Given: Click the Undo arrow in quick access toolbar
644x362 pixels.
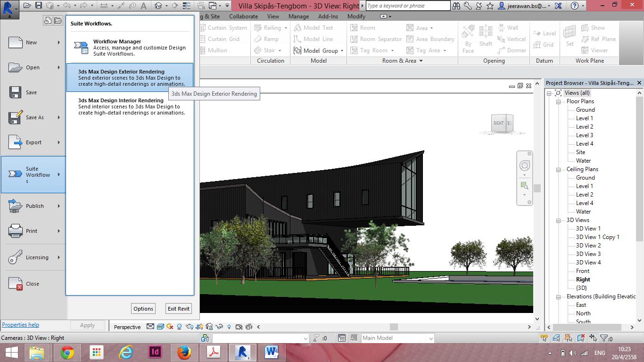Looking at the screenshot, I should click(66, 6).
